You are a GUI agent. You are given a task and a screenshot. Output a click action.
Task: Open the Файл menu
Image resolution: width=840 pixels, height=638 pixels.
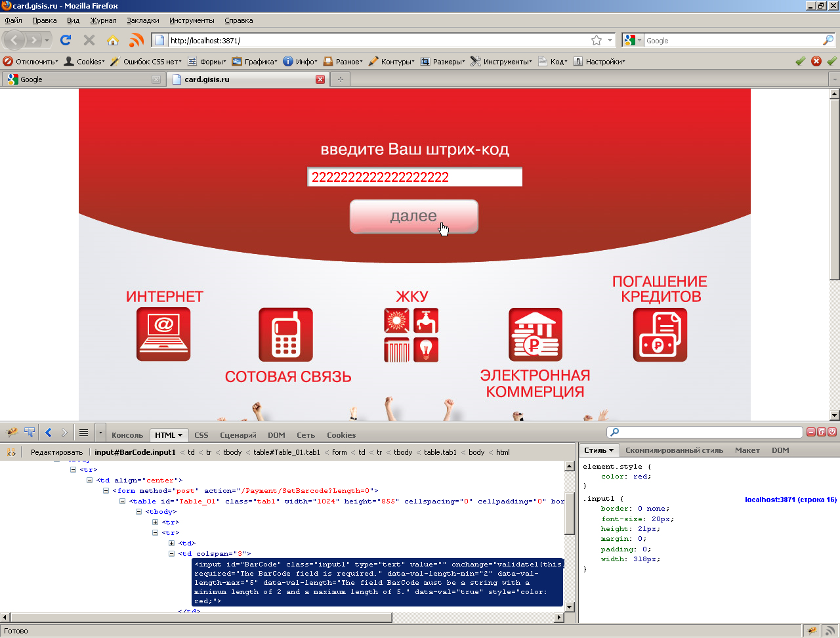pos(13,20)
